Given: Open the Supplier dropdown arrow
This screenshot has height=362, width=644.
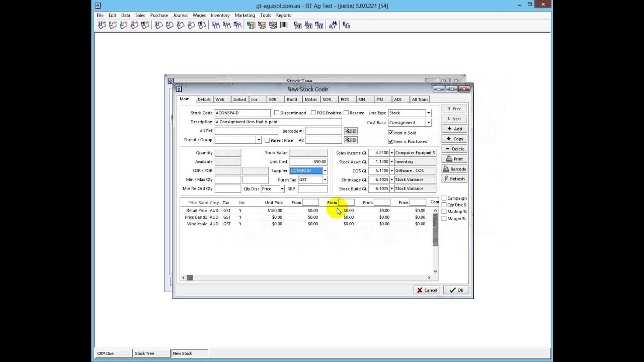Looking at the screenshot, I should point(325,171).
